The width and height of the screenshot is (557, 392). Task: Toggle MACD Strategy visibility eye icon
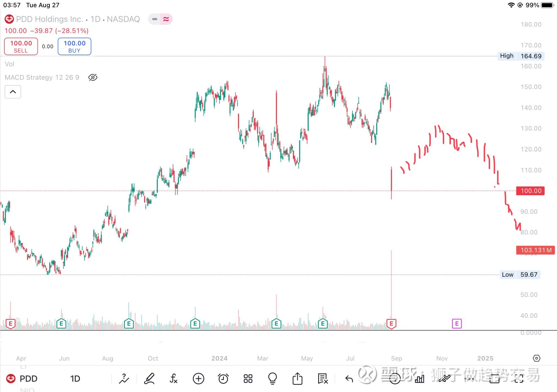click(93, 77)
